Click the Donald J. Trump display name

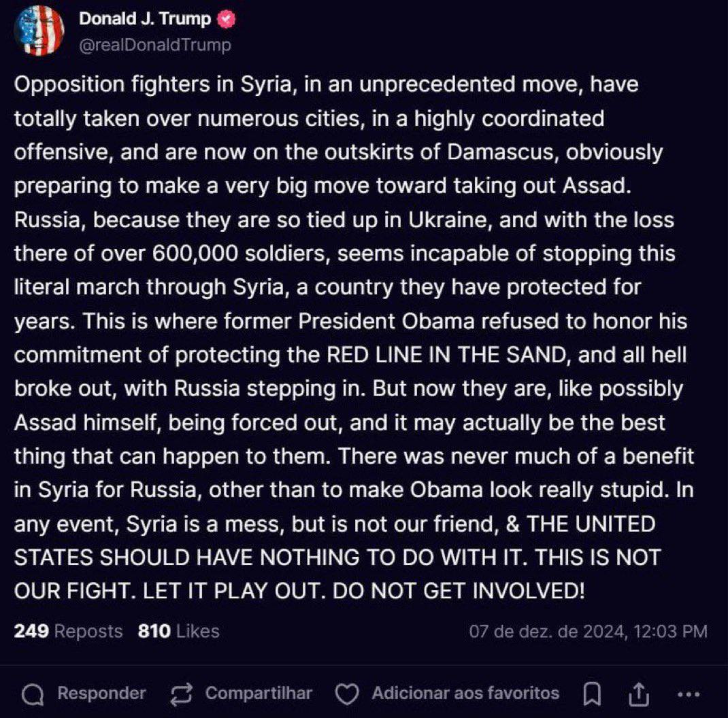(x=145, y=19)
